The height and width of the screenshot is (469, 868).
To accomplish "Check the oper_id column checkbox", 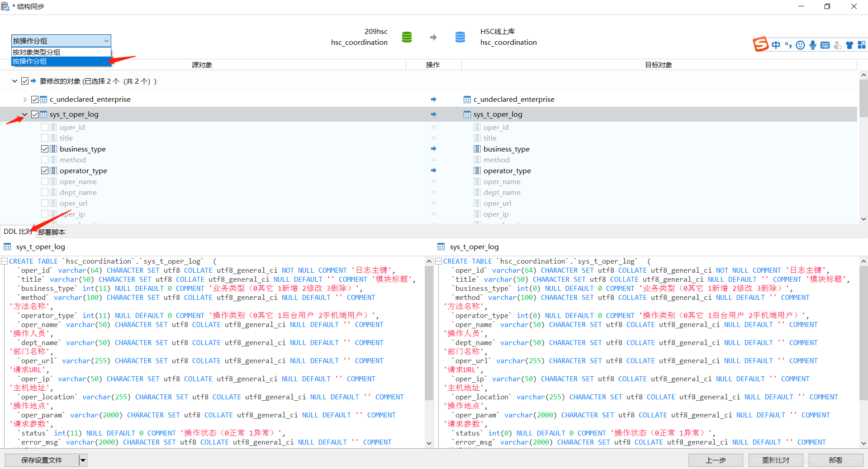I will point(45,127).
